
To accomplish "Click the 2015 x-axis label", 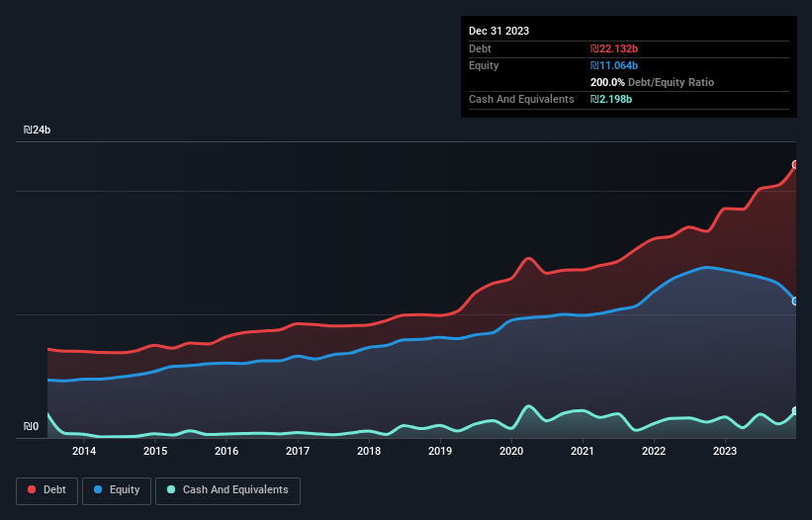I will (155, 451).
